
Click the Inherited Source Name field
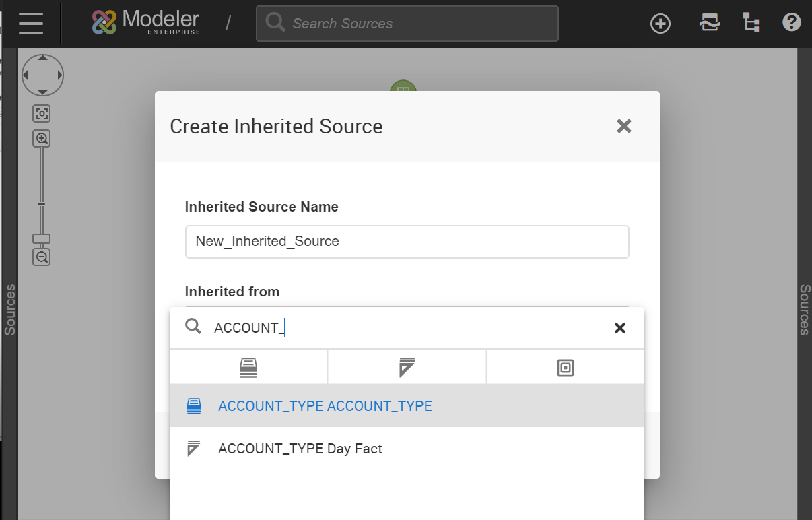(407, 241)
